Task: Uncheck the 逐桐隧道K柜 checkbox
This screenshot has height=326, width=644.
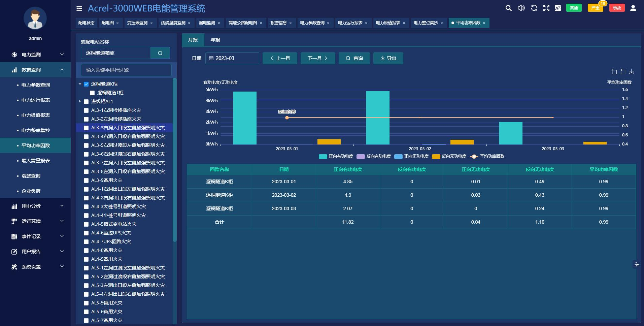Action: point(86,84)
